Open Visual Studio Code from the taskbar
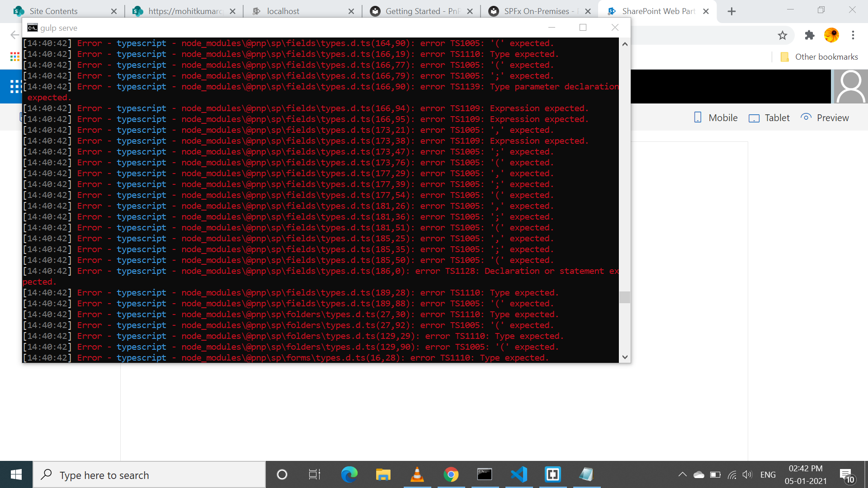868x488 pixels. [x=519, y=474]
